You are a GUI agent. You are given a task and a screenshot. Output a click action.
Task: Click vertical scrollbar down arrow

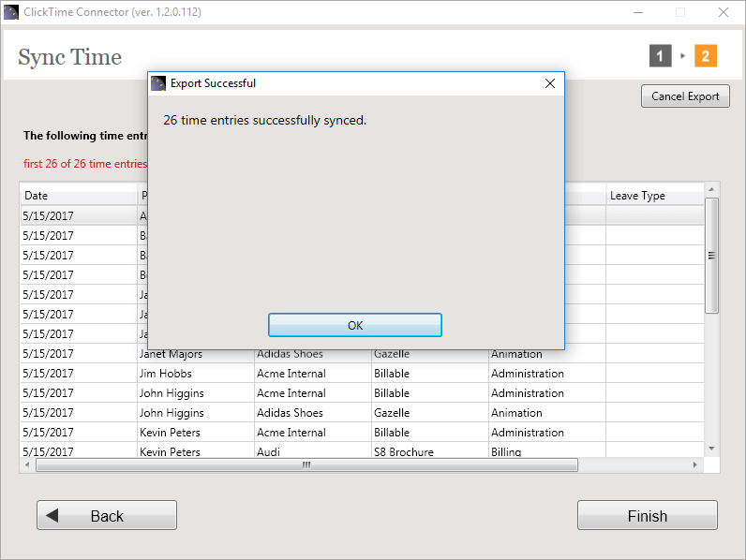(711, 449)
